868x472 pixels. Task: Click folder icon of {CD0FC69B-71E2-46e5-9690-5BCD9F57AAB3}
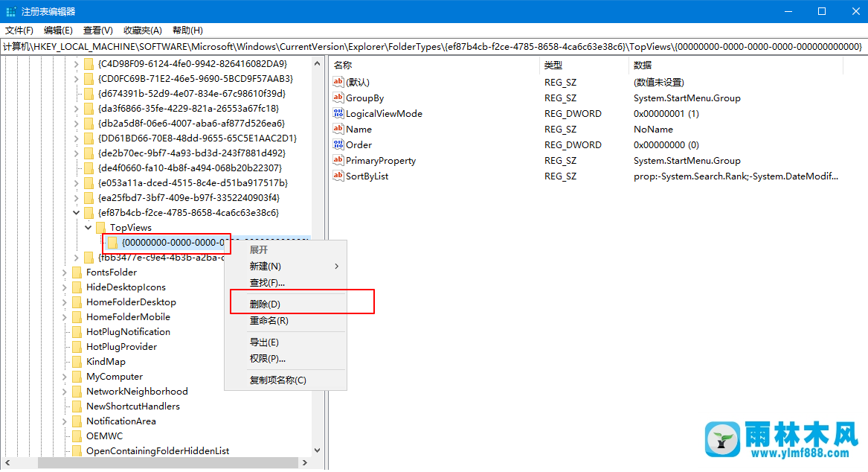click(89, 79)
